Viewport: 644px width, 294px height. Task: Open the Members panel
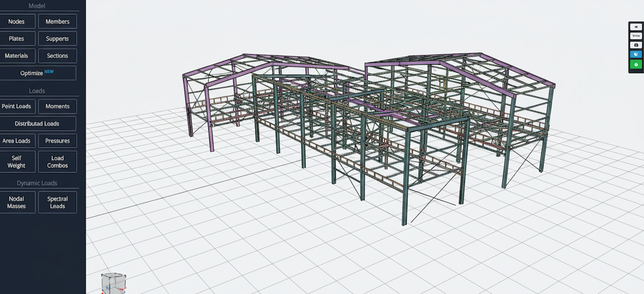pos(58,21)
